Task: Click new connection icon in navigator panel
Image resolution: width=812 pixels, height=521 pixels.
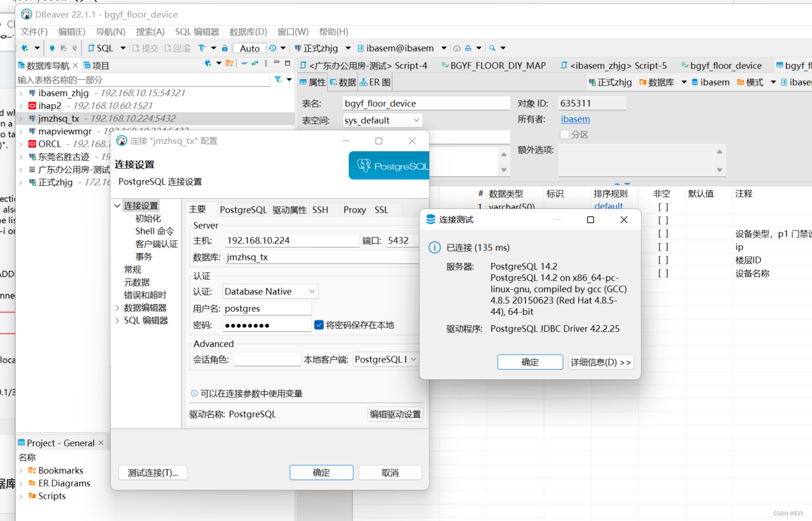Action: pos(208,63)
